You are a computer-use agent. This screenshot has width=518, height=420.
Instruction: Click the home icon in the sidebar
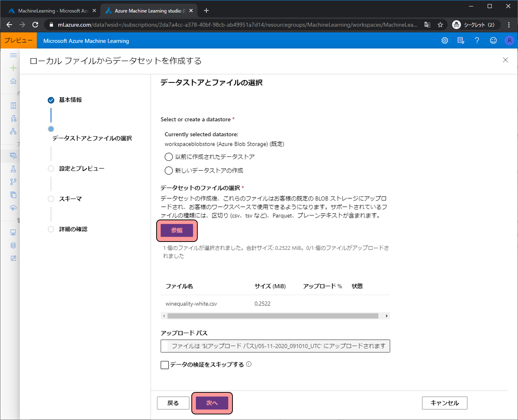point(13,81)
